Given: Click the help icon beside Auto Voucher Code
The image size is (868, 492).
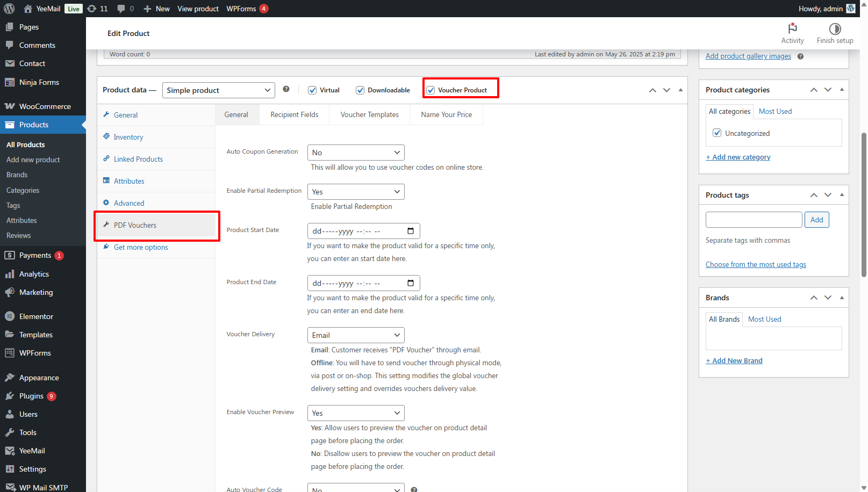Looking at the screenshot, I should coord(414,489).
